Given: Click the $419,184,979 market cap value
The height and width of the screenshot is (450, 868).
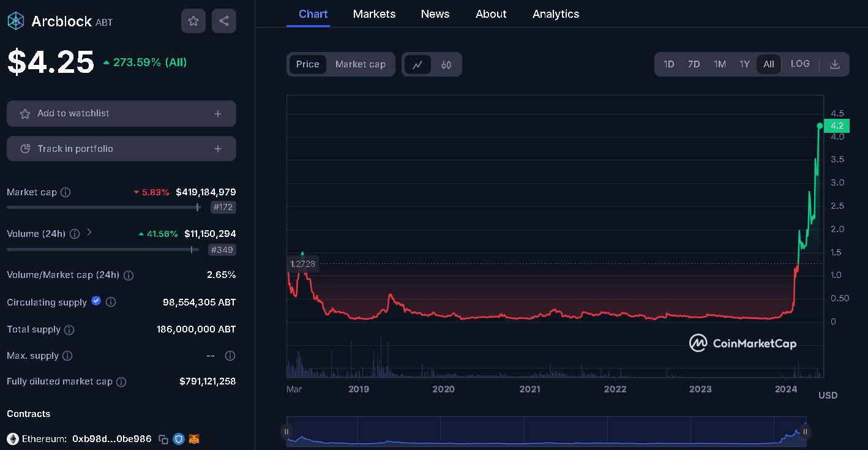Looking at the screenshot, I should point(206,192).
